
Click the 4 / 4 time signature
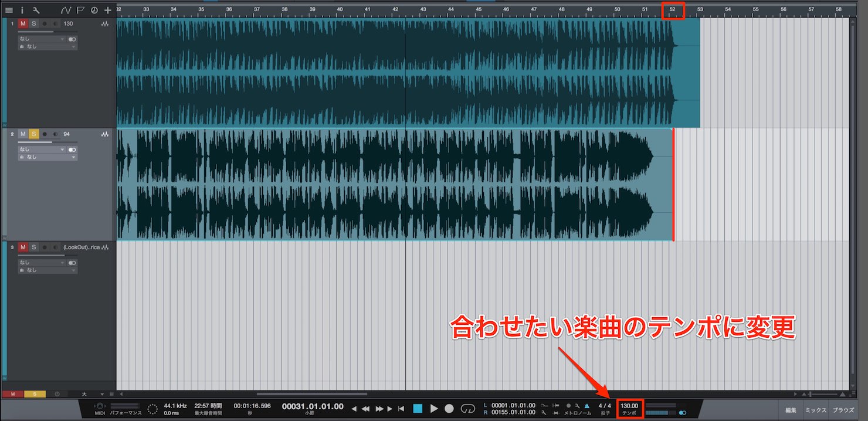[604, 406]
